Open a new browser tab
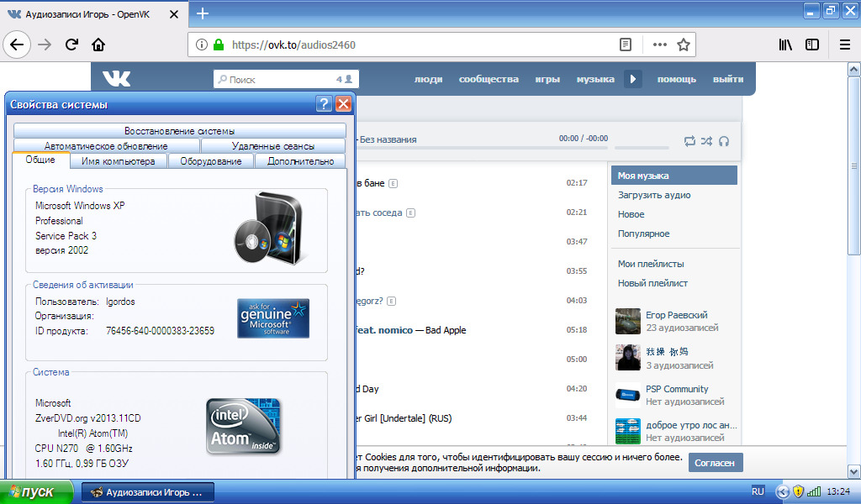The height and width of the screenshot is (504, 861). coord(203,13)
